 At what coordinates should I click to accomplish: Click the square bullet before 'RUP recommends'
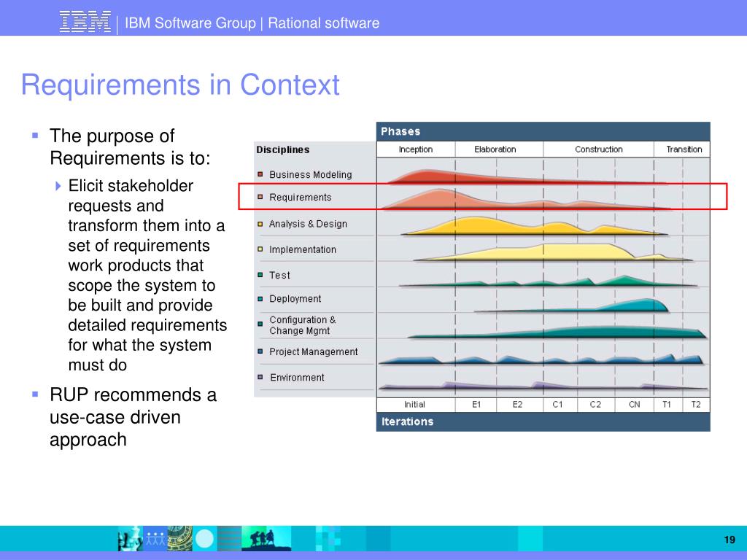[x=35, y=394]
